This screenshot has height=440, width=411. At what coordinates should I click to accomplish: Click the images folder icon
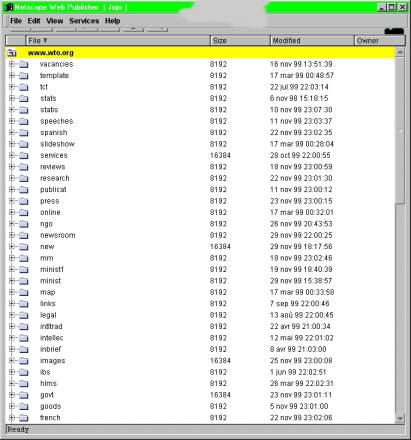pyautogui.click(x=24, y=361)
